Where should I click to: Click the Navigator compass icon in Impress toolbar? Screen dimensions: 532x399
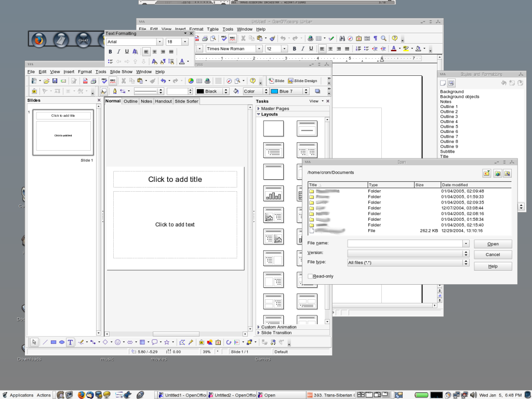[229, 81]
